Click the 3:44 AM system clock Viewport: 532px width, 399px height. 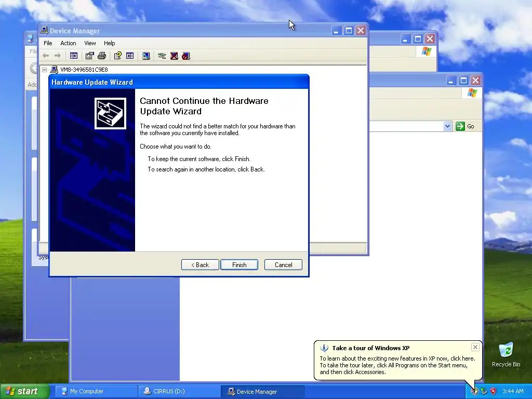click(x=513, y=391)
